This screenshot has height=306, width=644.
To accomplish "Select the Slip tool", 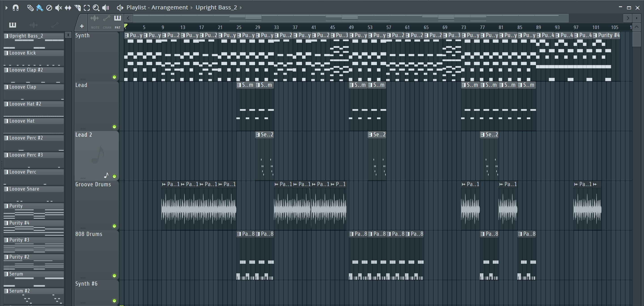I will [68, 8].
